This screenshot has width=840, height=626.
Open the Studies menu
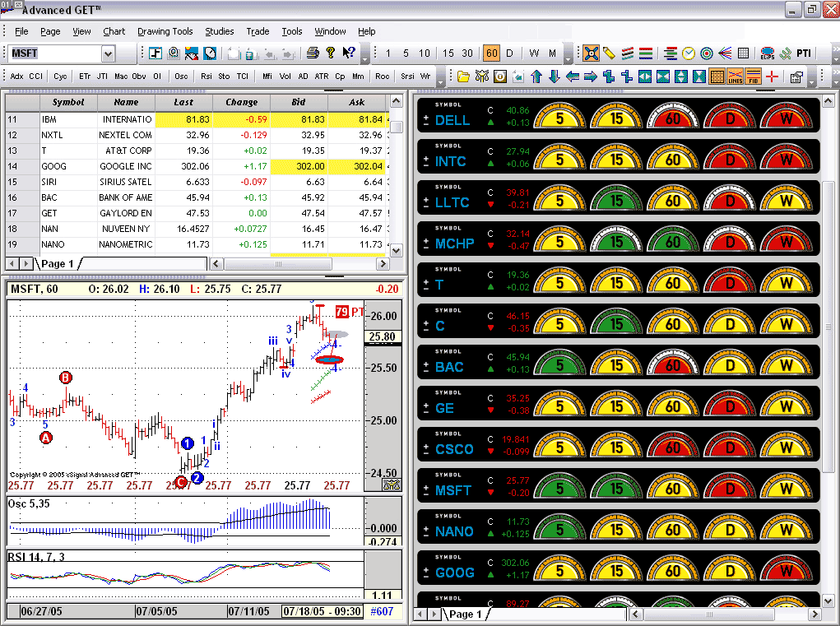219,31
